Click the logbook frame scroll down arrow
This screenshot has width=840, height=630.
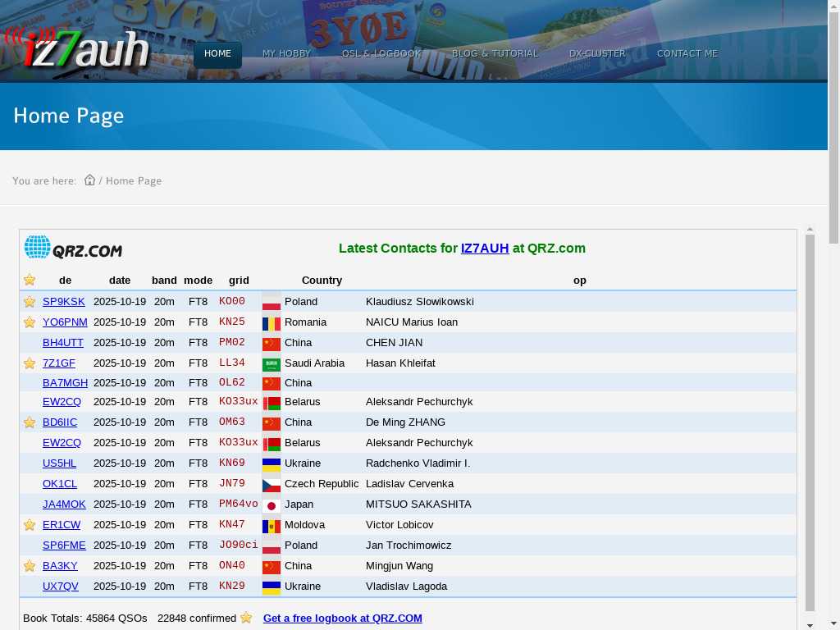pos(810,625)
